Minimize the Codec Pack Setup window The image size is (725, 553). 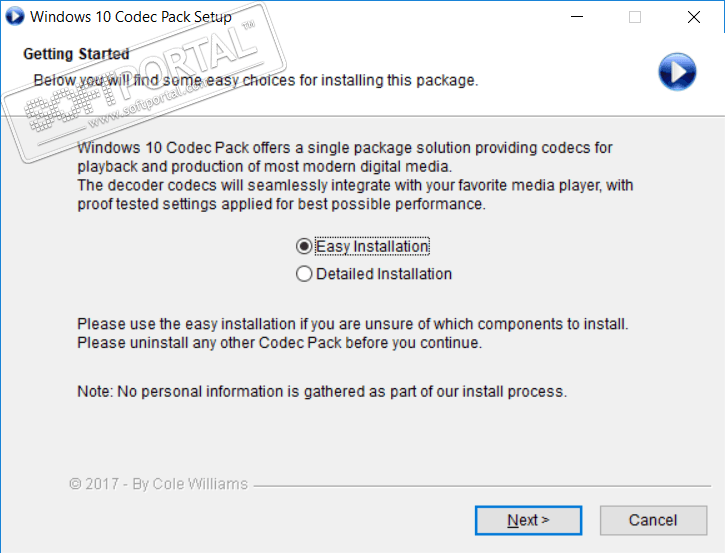577,17
